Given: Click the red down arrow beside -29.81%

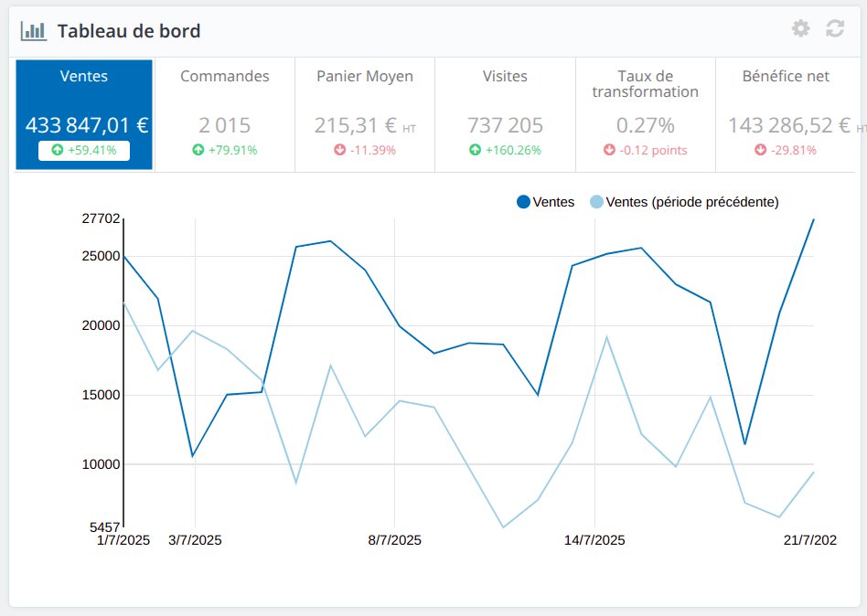Looking at the screenshot, I should (x=761, y=150).
